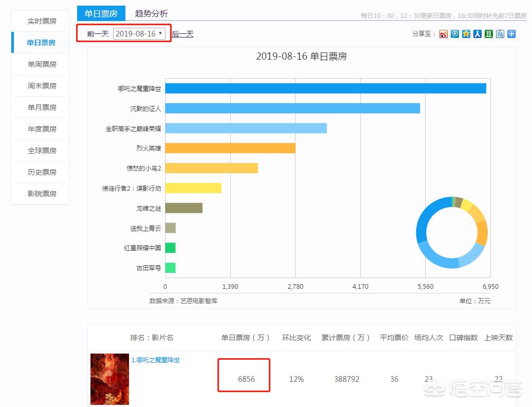Open the 2019-08-16 date dropdown

click(139, 33)
